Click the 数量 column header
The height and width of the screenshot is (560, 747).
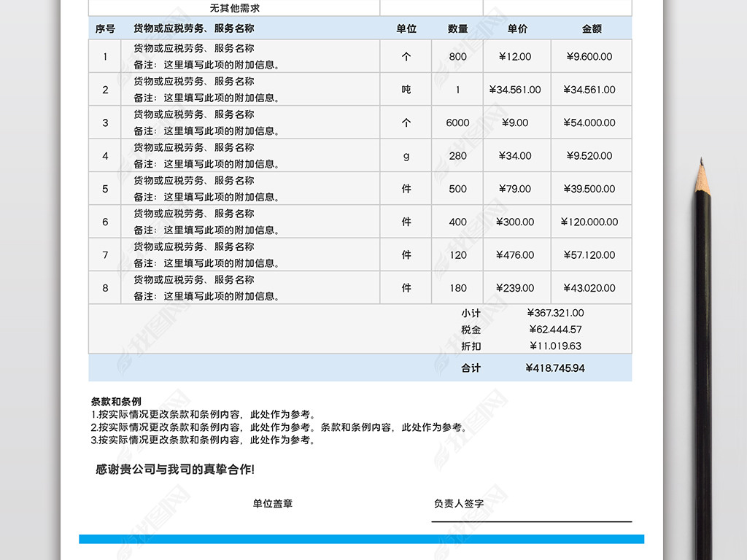tap(457, 29)
